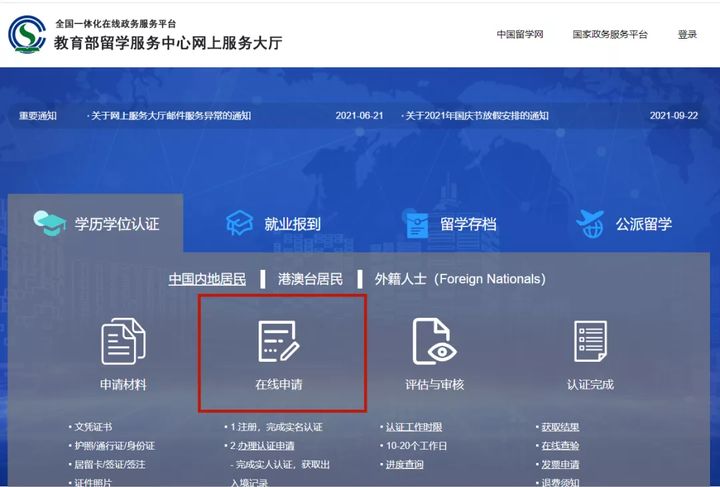Select the 就业报到 tab
720x487 pixels.
[x=274, y=224]
